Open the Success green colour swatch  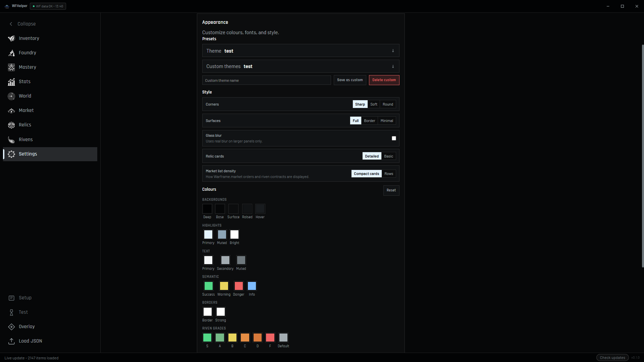click(x=209, y=286)
